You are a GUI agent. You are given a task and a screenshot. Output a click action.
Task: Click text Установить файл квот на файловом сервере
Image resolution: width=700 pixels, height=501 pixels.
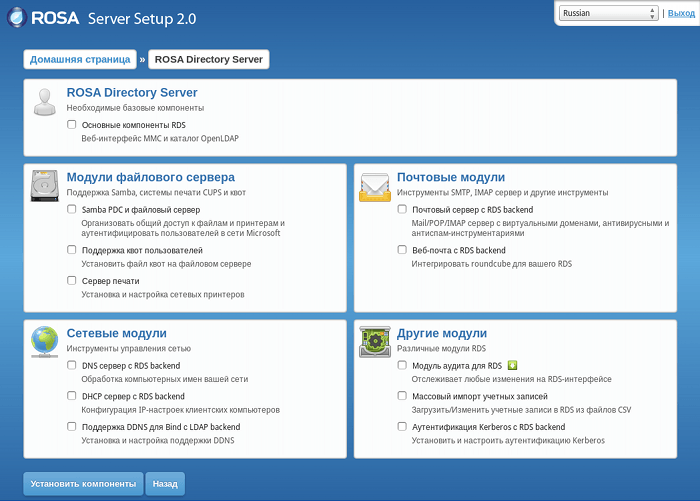pos(166,264)
